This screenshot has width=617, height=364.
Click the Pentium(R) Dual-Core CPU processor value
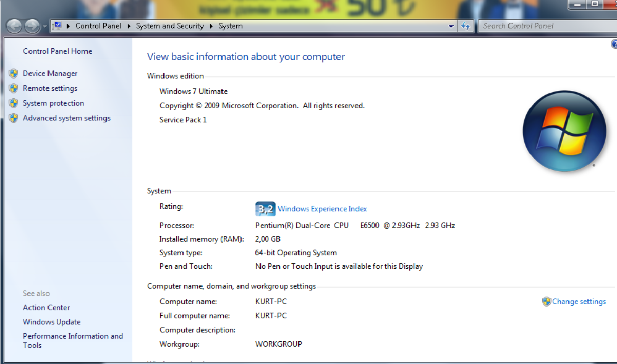tap(355, 226)
